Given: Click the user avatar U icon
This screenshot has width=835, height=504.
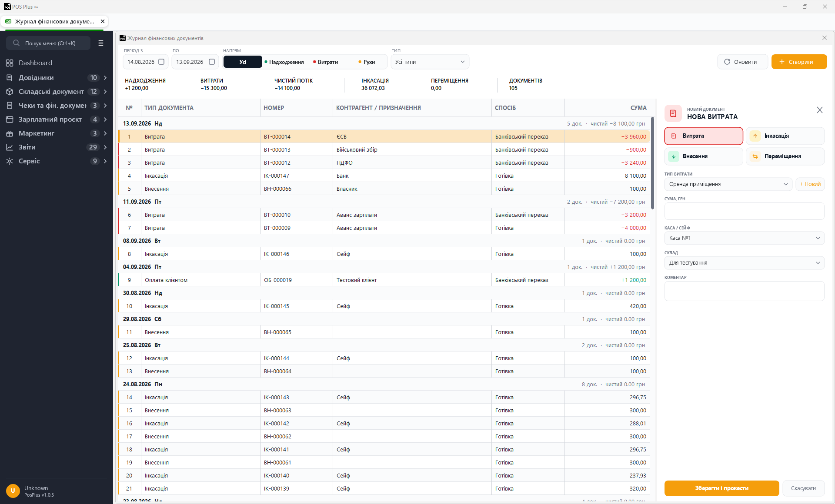Looking at the screenshot, I should tap(13, 491).
